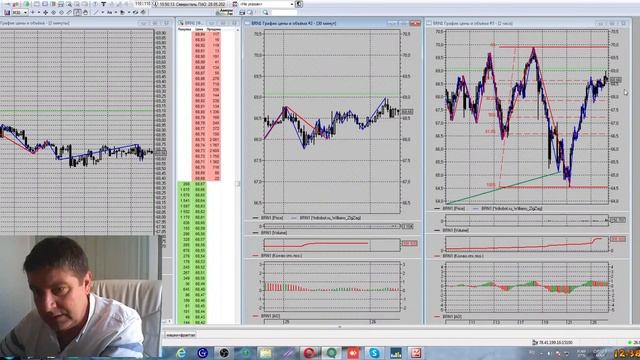640x360 pixels.
Task: Select the green trend line on 2-hour chart
Action: tap(504, 188)
